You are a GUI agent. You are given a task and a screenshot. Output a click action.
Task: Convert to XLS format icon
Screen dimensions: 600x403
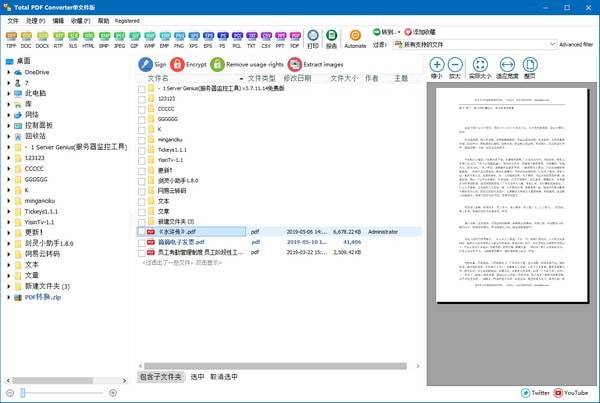73,36
